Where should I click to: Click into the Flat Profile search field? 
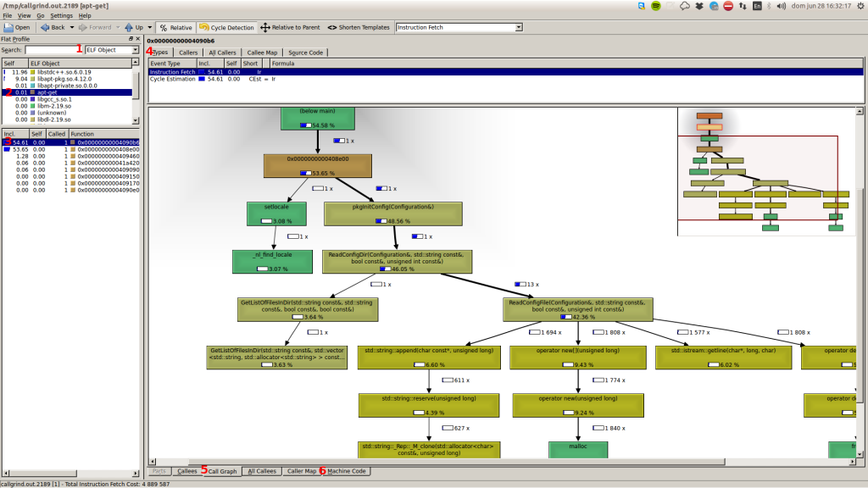click(53, 50)
